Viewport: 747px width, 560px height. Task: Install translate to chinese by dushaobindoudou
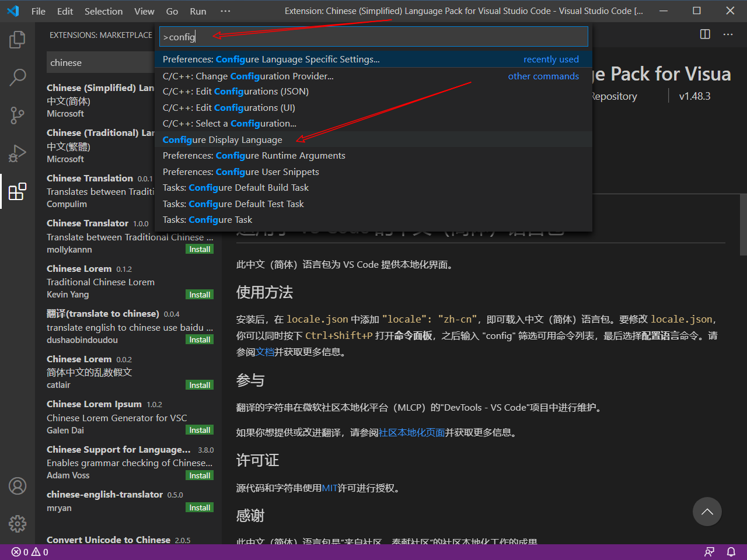(x=200, y=340)
